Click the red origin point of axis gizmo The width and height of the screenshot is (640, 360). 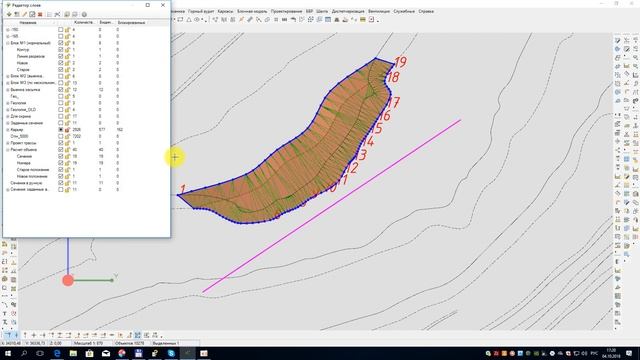pos(68,280)
